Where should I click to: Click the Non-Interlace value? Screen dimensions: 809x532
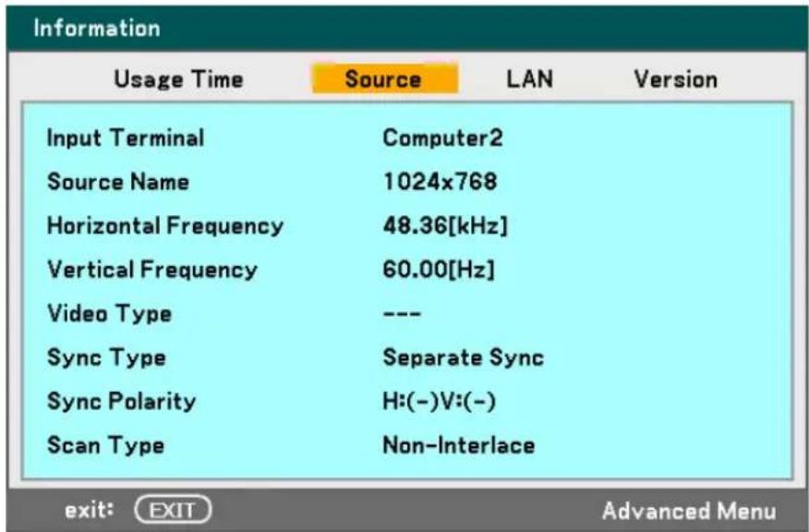tap(459, 445)
